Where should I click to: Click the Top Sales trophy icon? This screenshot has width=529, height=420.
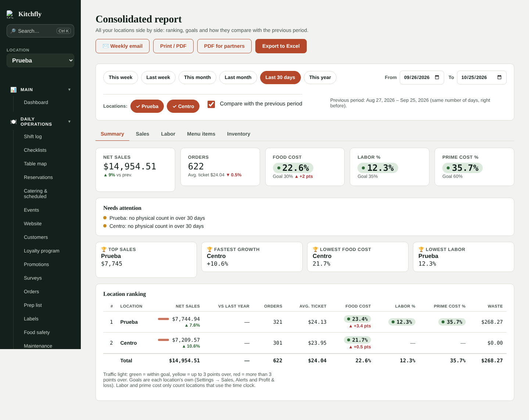click(x=104, y=249)
